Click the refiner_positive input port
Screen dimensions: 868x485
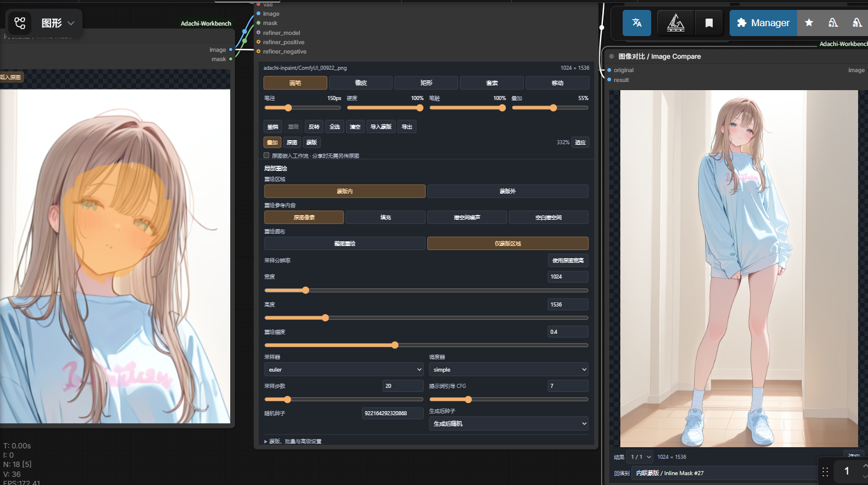(259, 42)
